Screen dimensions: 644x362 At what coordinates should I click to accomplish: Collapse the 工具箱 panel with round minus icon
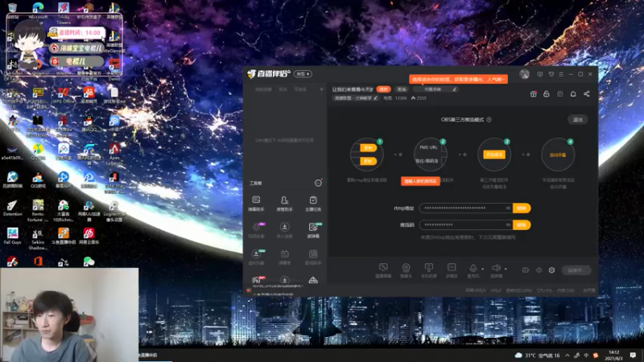click(x=318, y=183)
